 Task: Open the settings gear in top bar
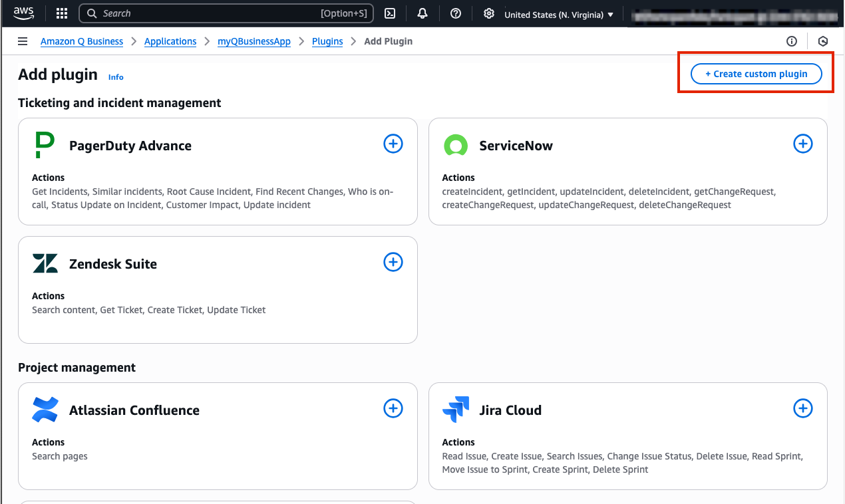(x=489, y=13)
